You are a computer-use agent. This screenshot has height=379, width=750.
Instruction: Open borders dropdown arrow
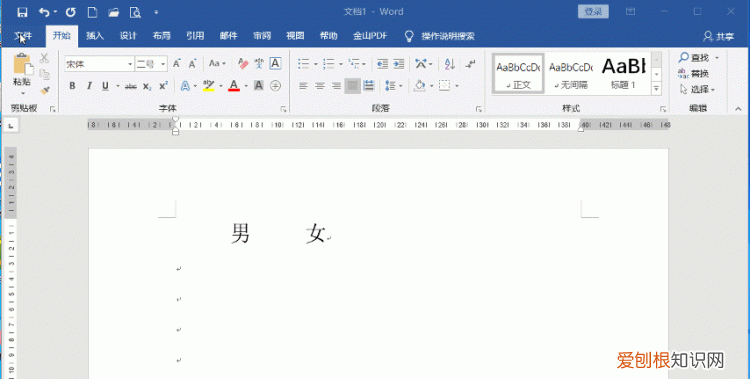pyautogui.click(x=457, y=86)
